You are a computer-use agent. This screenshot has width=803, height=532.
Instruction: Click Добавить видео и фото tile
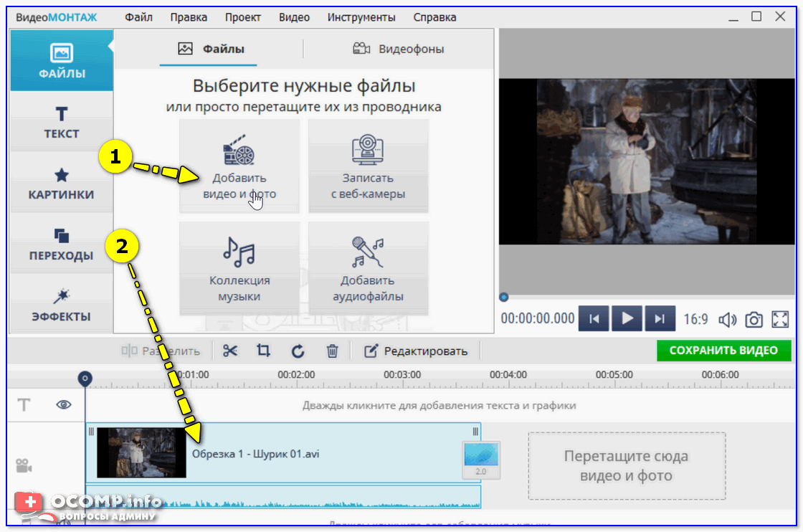pos(239,166)
